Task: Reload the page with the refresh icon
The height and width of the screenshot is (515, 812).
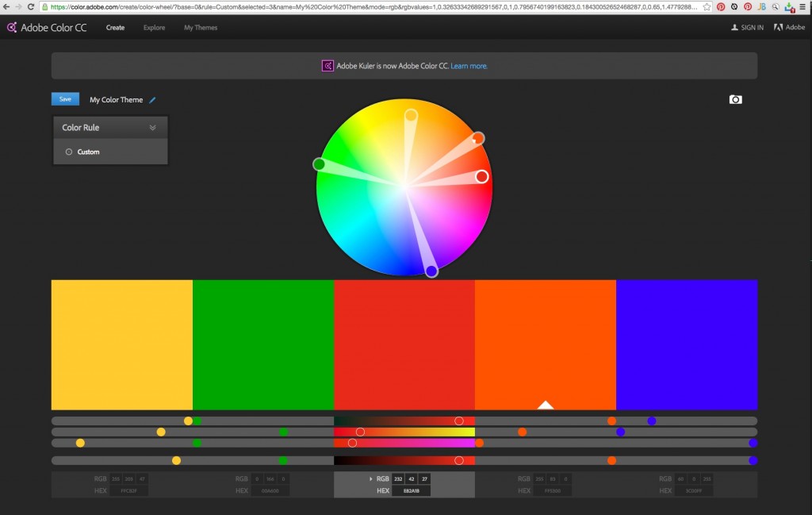Action: point(31,6)
